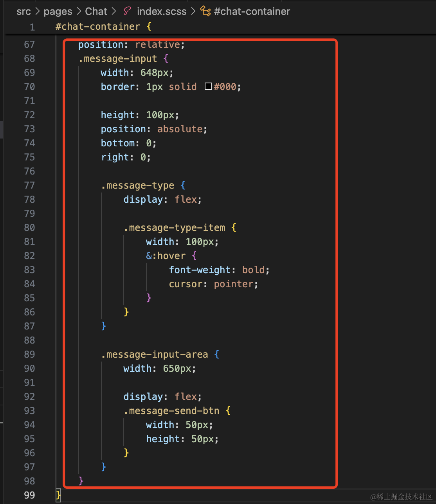Click the closing brace on line 99
Image resolution: width=436 pixels, height=504 pixels.
[58, 495]
